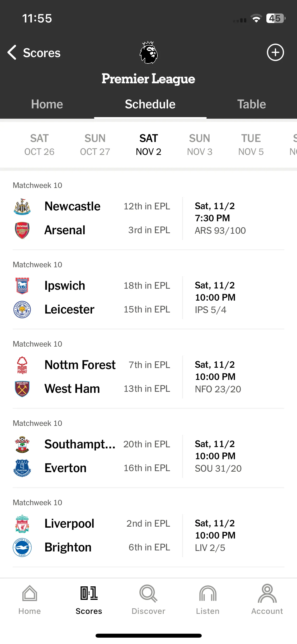Tap the Everton club crest
The width and height of the screenshot is (297, 644).
(22, 468)
